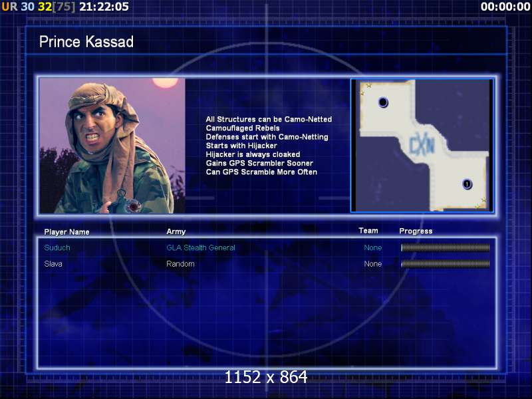This screenshot has height=399, width=532.
Task: Select the unnumbered start position marker on map
Action: tap(383, 102)
